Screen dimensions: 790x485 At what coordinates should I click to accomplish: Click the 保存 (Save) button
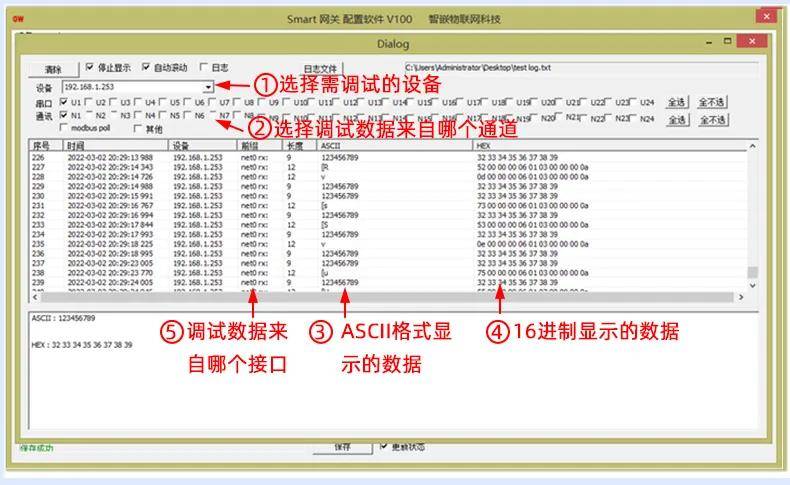coord(343,447)
